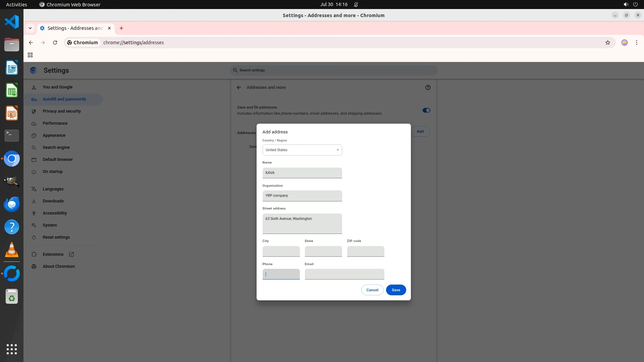Focus the ZIP code field

coord(365,251)
